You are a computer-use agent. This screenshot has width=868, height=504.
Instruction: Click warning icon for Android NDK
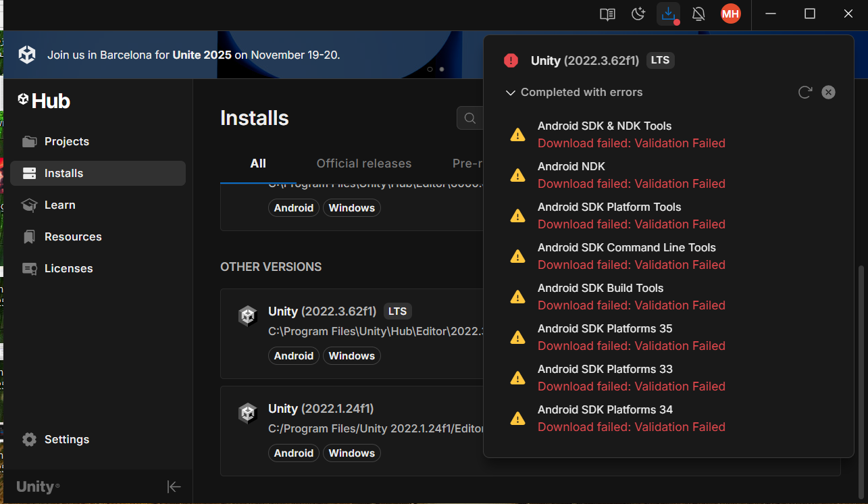[517, 175]
